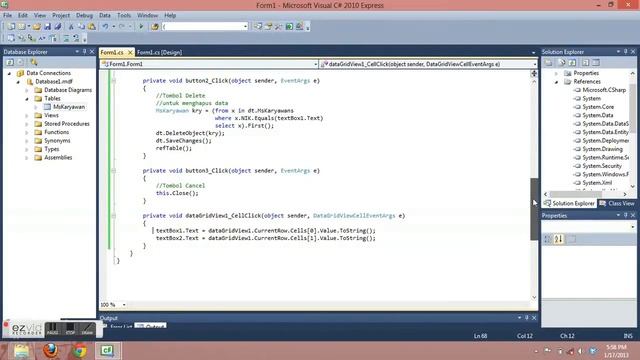
Task: Toggle auto-hide pin on Output panel
Action: coord(527,318)
